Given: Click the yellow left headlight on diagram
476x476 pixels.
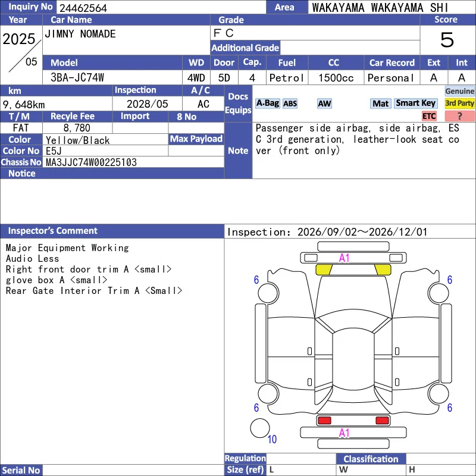Looking at the screenshot, I should pos(324,270).
